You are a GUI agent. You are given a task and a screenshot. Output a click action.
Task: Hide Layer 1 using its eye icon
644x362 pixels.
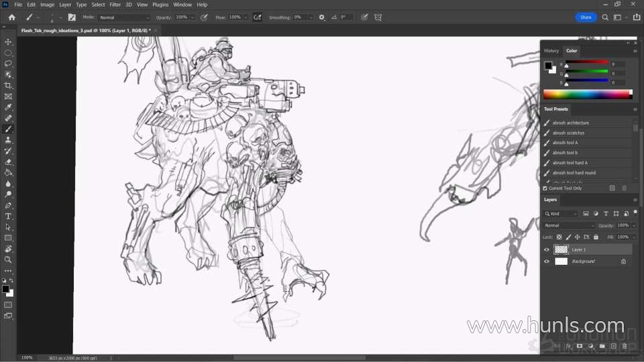pyautogui.click(x=547, y=249)
